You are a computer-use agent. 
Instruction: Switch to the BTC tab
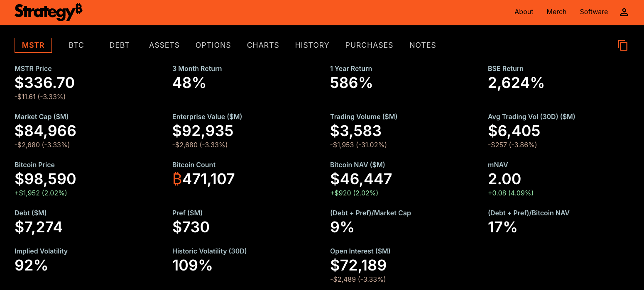(x=76, y=45)
